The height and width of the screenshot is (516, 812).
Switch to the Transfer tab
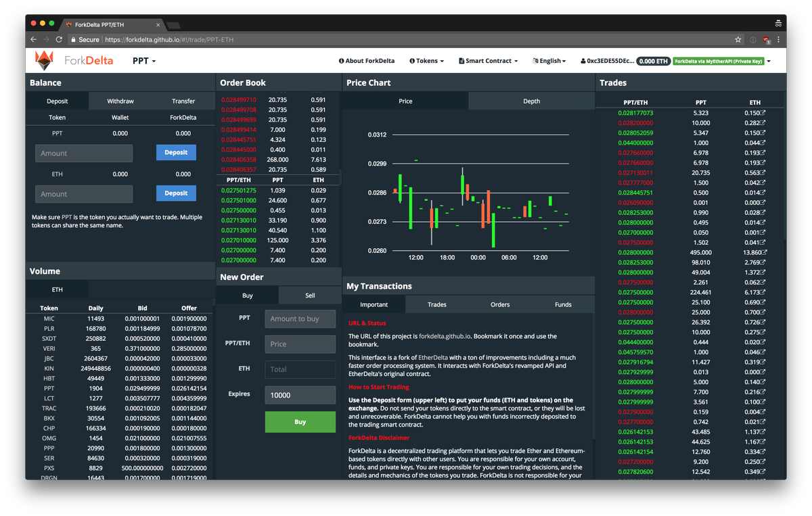coord(183,101)
